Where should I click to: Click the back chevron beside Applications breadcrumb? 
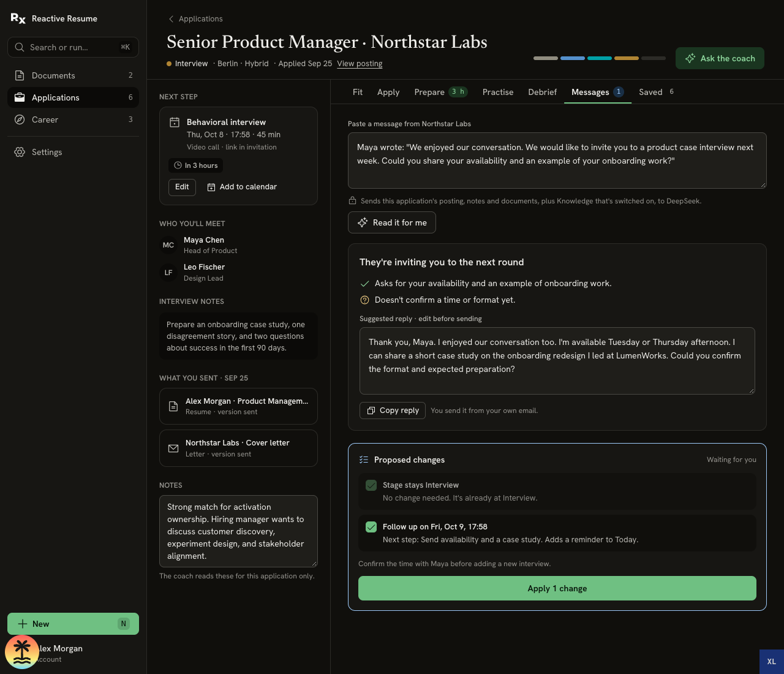point(171,19)
